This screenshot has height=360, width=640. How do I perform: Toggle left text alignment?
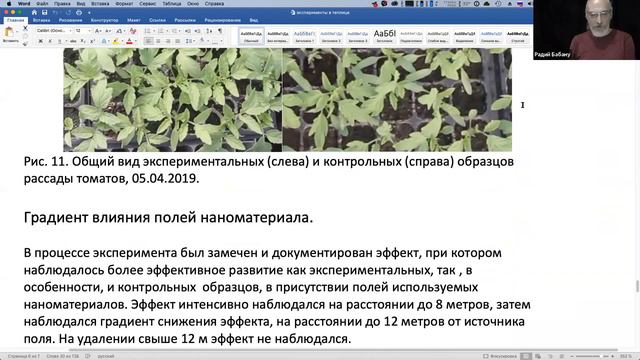148,41
